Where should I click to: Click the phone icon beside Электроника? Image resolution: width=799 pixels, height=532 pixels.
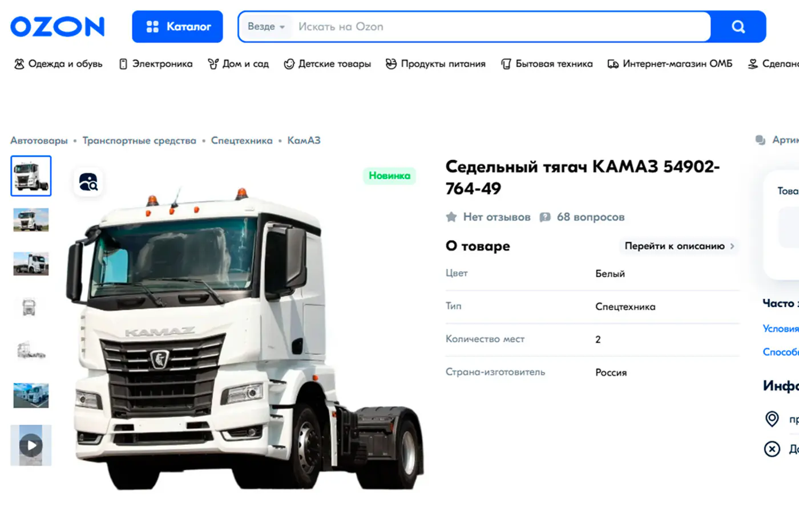[x=123, y=64]
